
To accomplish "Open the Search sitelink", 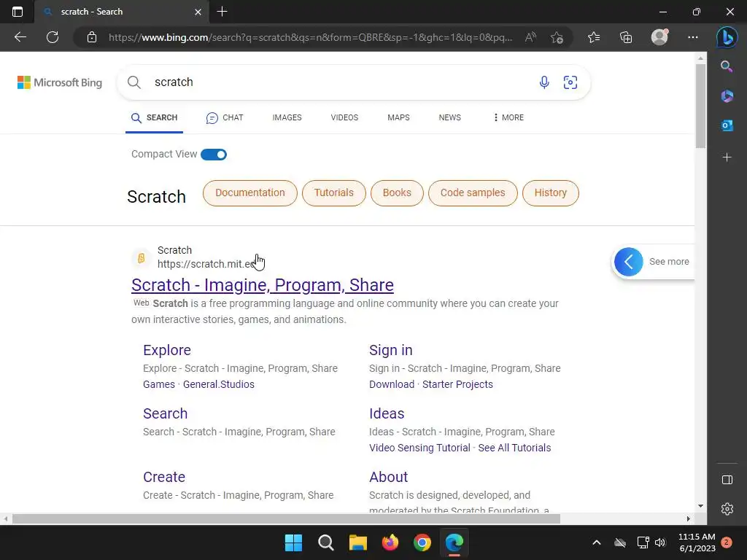I will 166,413.
